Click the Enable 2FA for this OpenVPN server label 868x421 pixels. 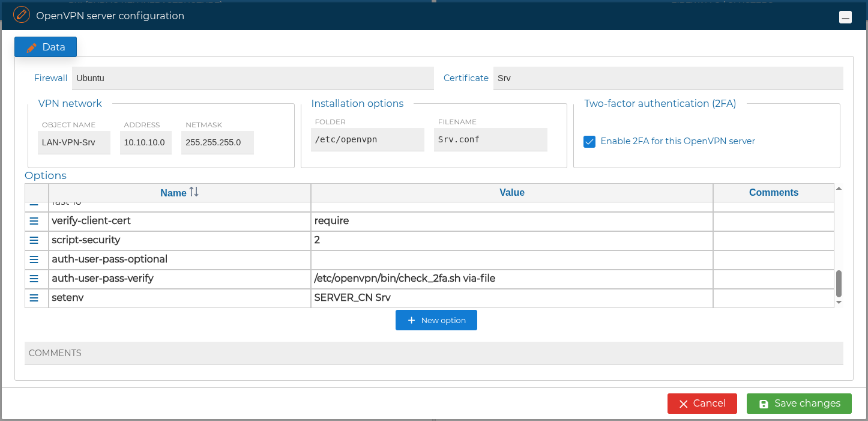[678, 142]
